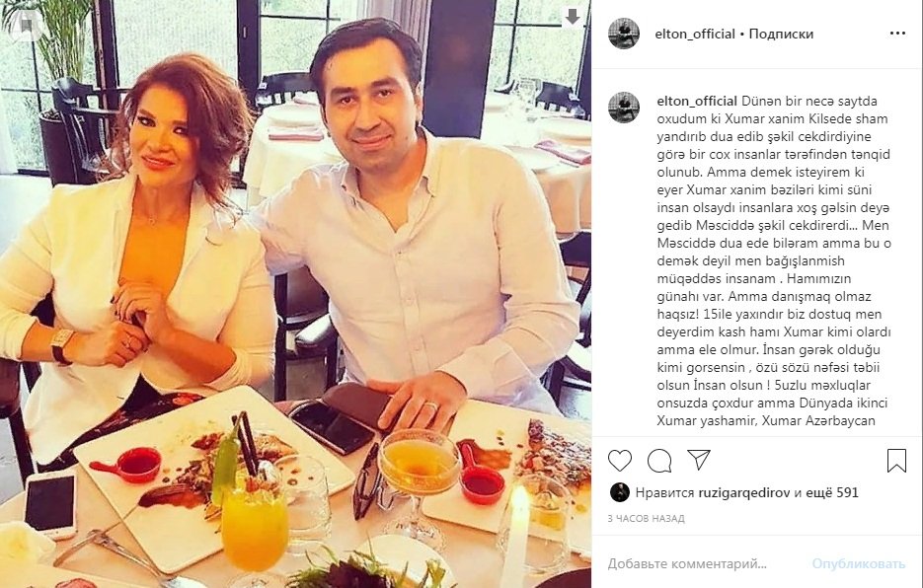Open the ruzigarqedirov liker avatar
The width and height of the screenshot is (923, 588).
[x=619, y=492]
